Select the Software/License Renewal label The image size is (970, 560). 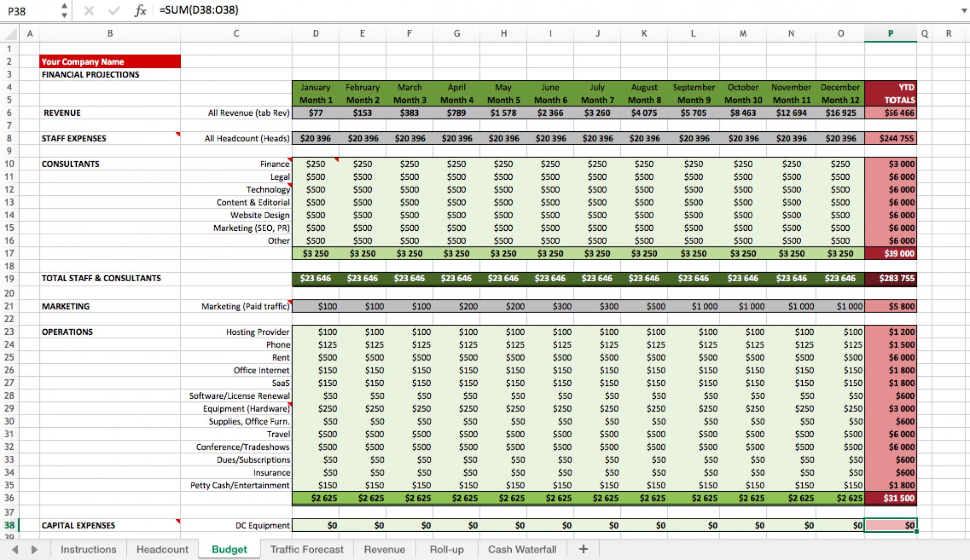pyautogui.click(x=236, y=396)
